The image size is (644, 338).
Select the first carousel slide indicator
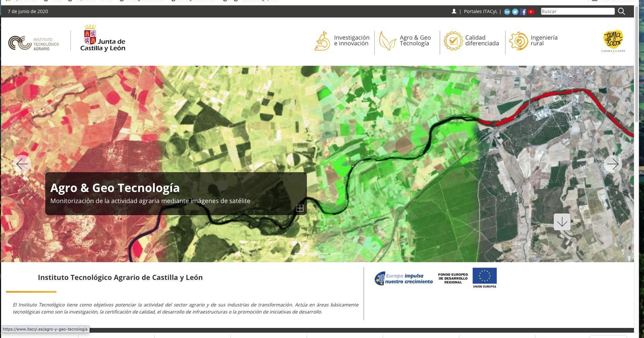(x=299, y=253)
